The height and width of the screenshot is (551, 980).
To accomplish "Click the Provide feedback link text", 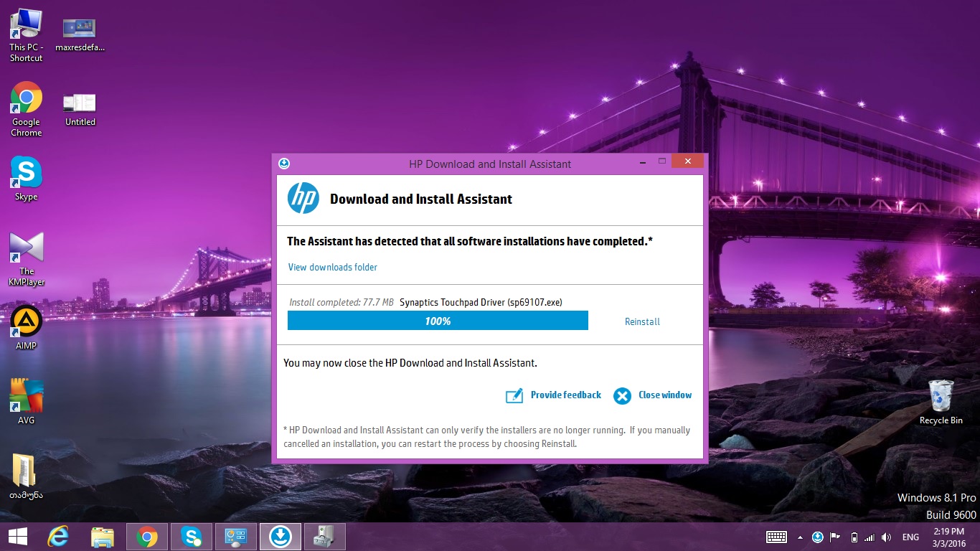I will coord(566,395).
